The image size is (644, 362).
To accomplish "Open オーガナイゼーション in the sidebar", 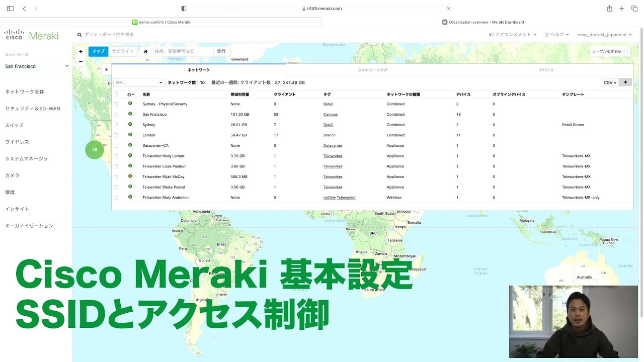I will [x=29, y=226].
